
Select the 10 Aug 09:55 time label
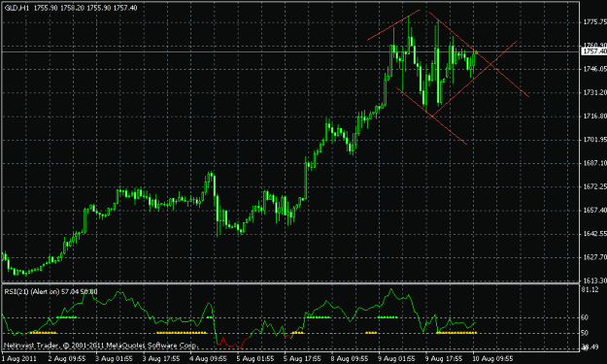point(492,358)
